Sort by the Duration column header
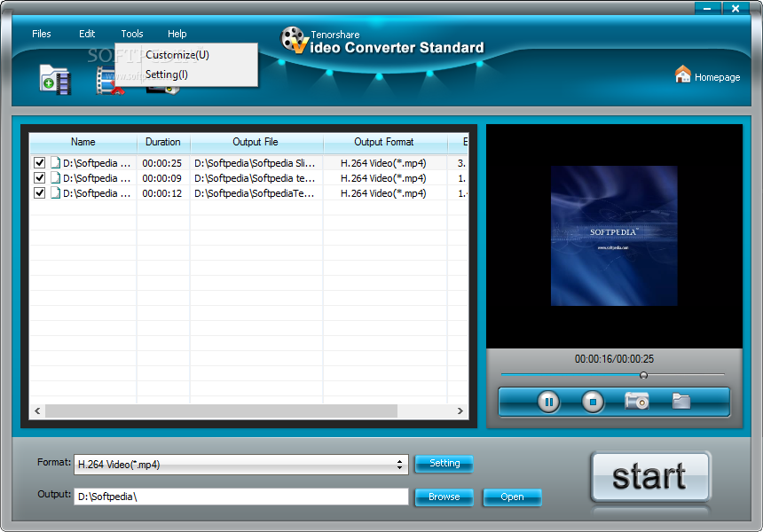Image resolution: width=763 pixels, height=532 pixels. (163, 142)
